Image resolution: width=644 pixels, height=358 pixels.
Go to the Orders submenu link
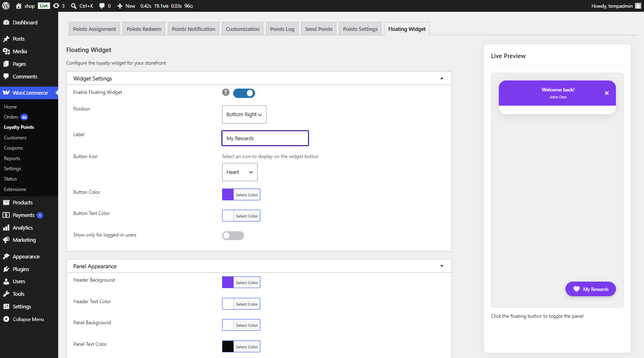point(11,117)
